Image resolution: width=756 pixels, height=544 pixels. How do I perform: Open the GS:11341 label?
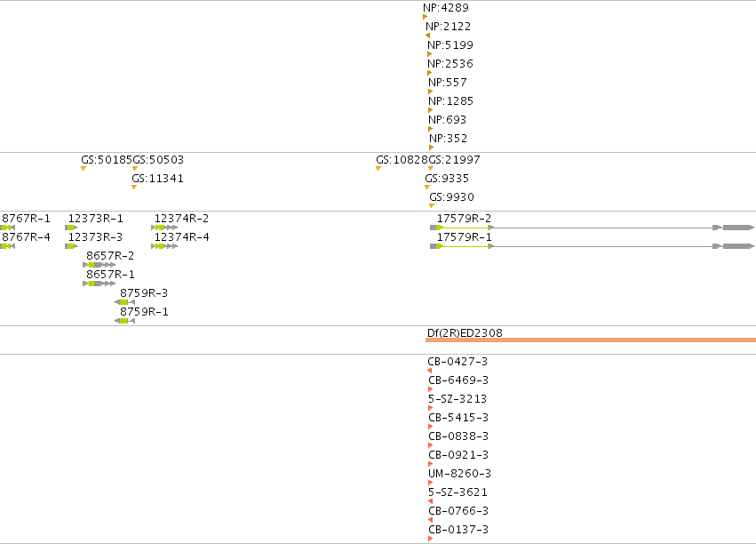click(x=157, y=179)
